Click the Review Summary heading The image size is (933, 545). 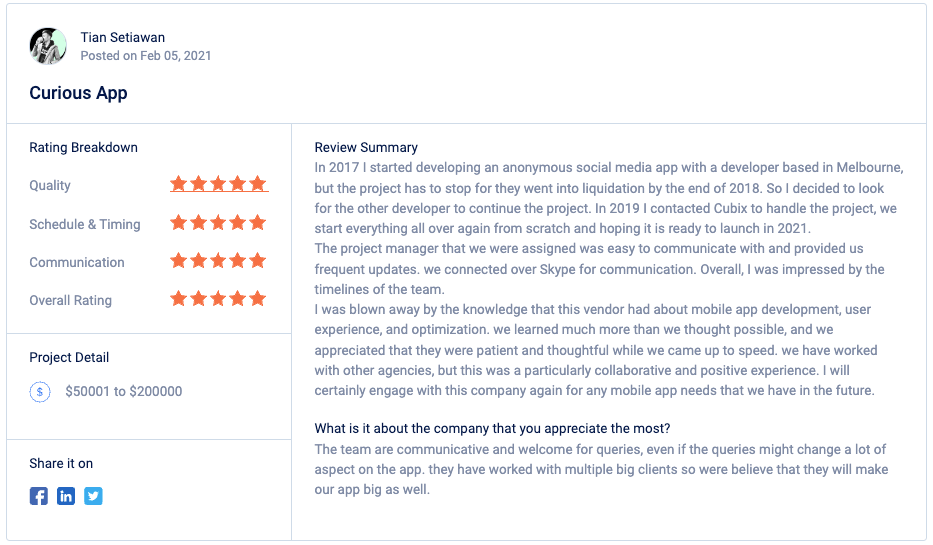click(366, 148)
